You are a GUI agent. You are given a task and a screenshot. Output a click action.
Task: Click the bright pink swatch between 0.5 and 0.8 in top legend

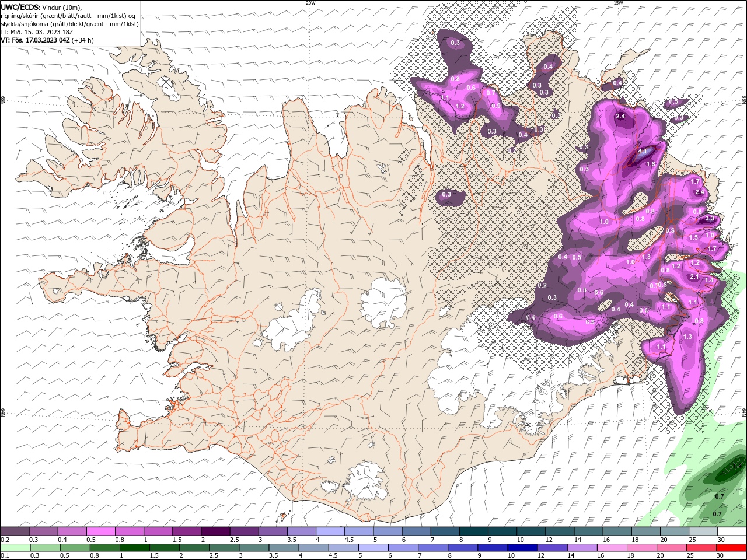coord(100,531)
